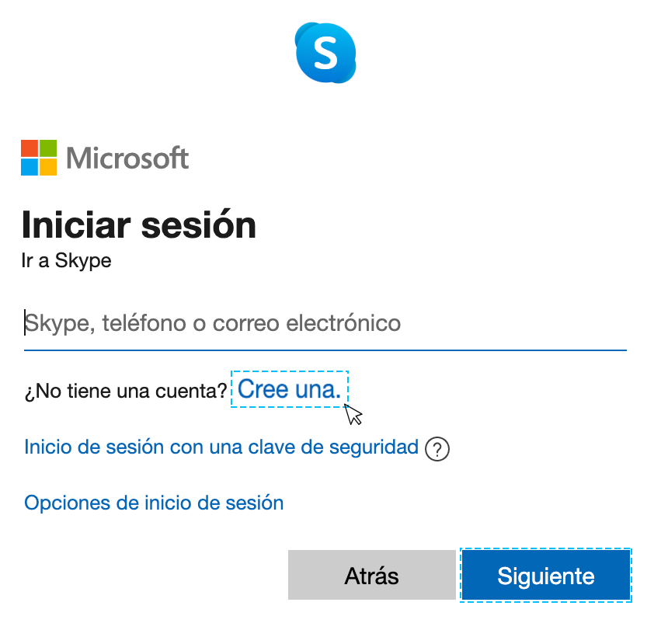Click the blue square of Microsoft logo
The width and height of the screenshot is (654, 644).
point(30,167)
